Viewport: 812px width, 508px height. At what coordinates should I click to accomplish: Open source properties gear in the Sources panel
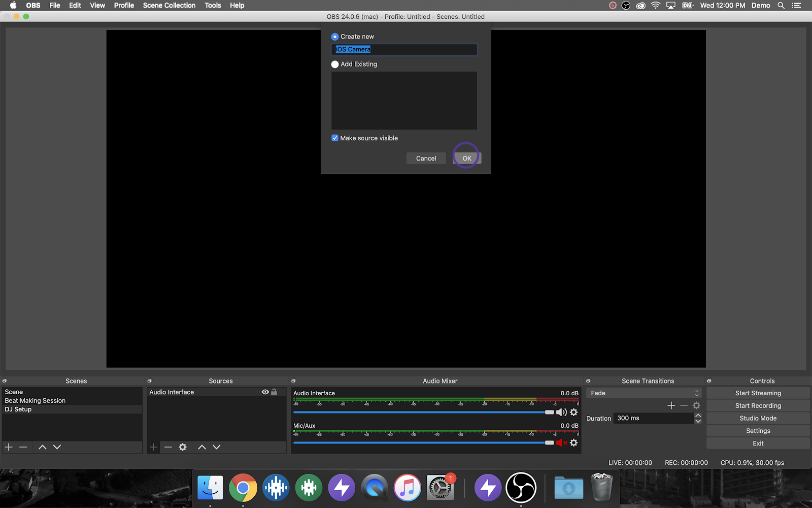183,447
